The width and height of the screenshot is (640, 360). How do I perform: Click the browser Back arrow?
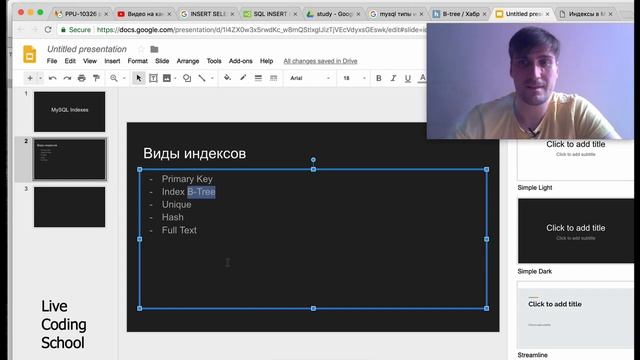point(21,30)
